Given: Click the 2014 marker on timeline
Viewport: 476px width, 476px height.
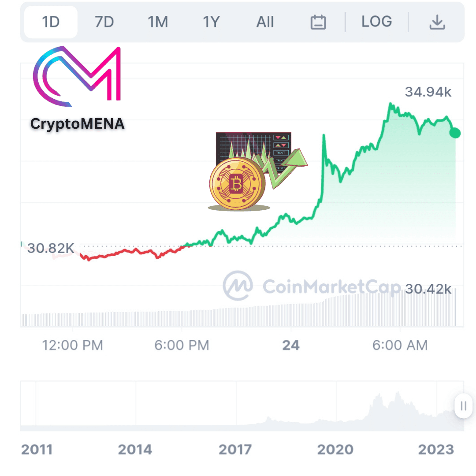Looking at the screenshot, I should pos(135,450).
